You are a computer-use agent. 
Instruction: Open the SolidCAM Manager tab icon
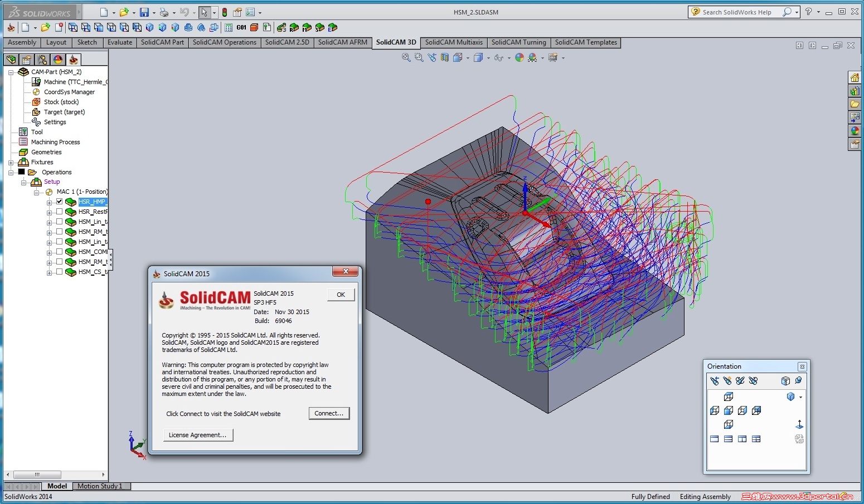73,60
